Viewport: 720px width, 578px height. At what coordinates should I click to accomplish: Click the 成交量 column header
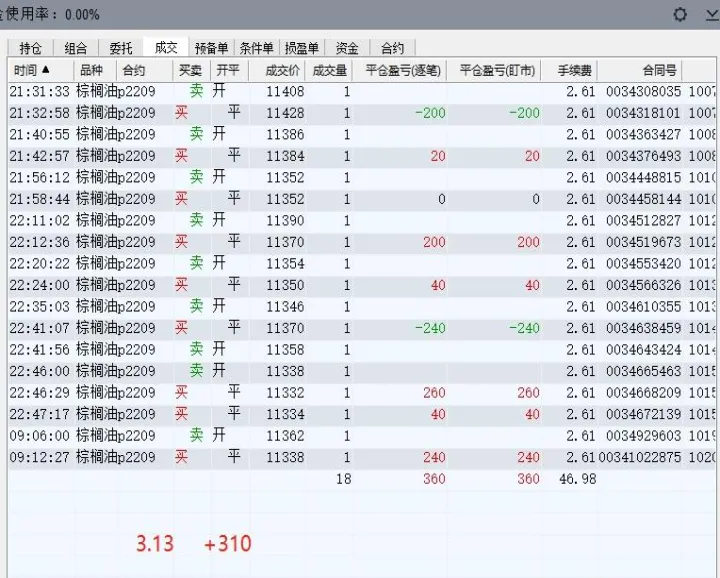tap(329, 70)
